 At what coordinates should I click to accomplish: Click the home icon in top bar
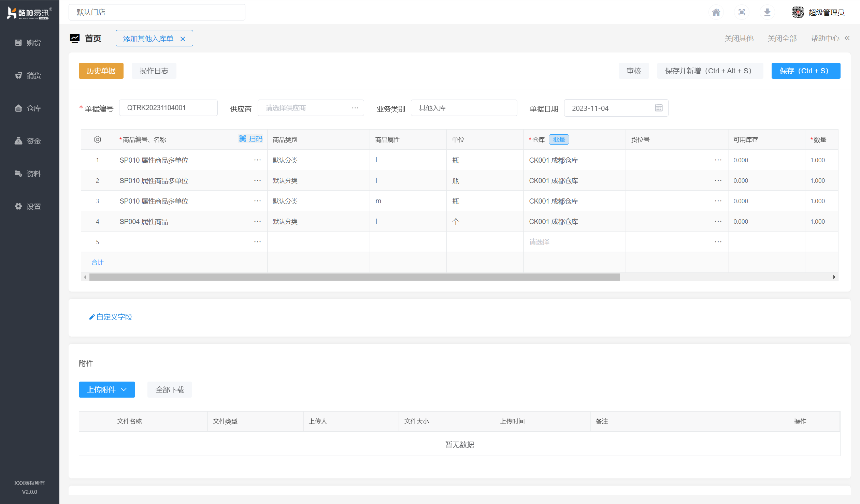(716, 13)
